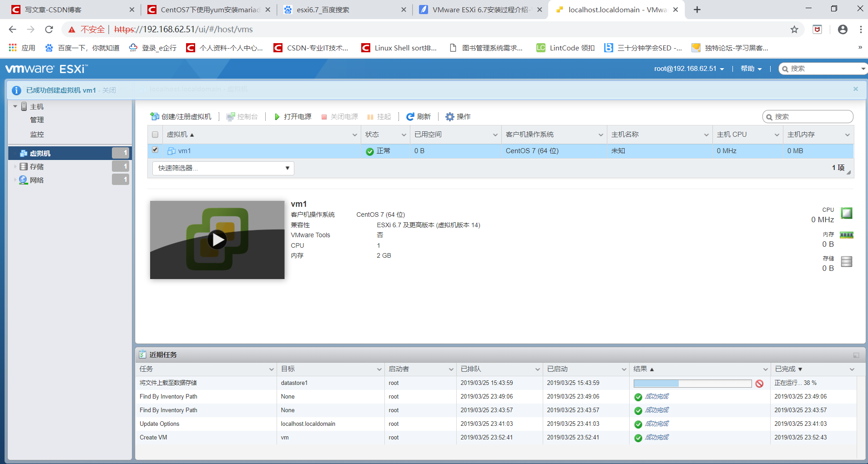
Task: Open the quick filter (快速筛选器) dropdown
Action: coord(223,168)
